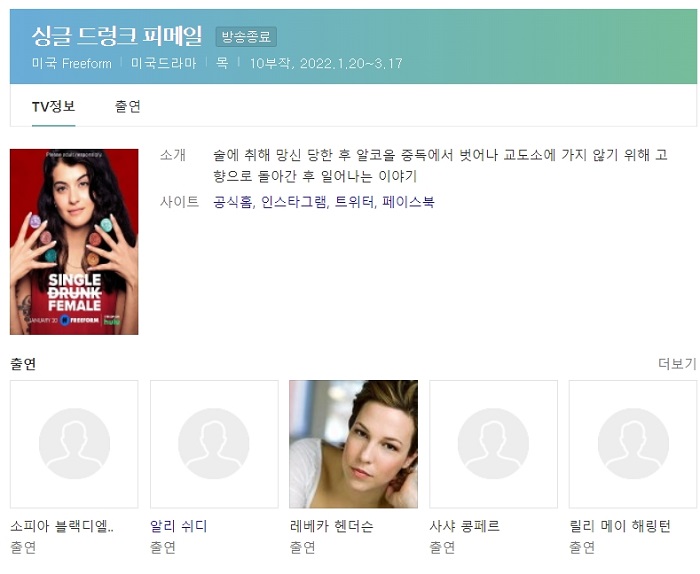Open 알리 쉬디 cast name link
The width and height of the screenshot is (700, 574).
[179, 526]
